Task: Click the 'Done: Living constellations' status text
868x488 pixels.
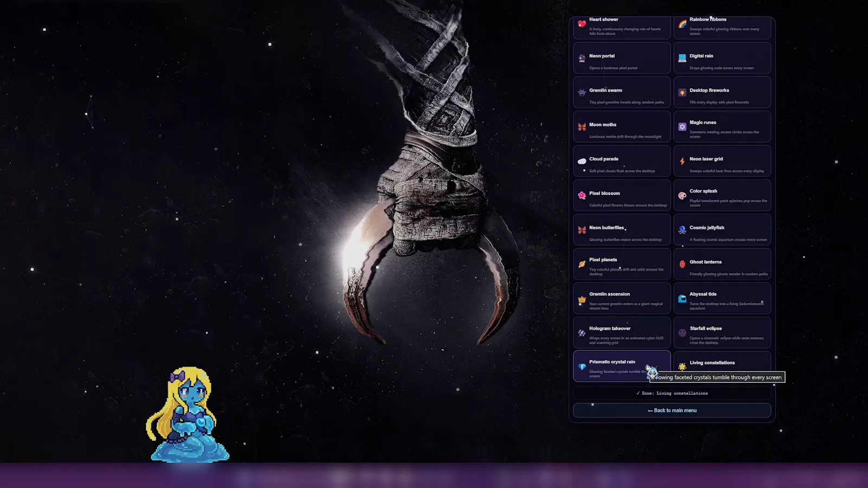Action: click(672, 393)
